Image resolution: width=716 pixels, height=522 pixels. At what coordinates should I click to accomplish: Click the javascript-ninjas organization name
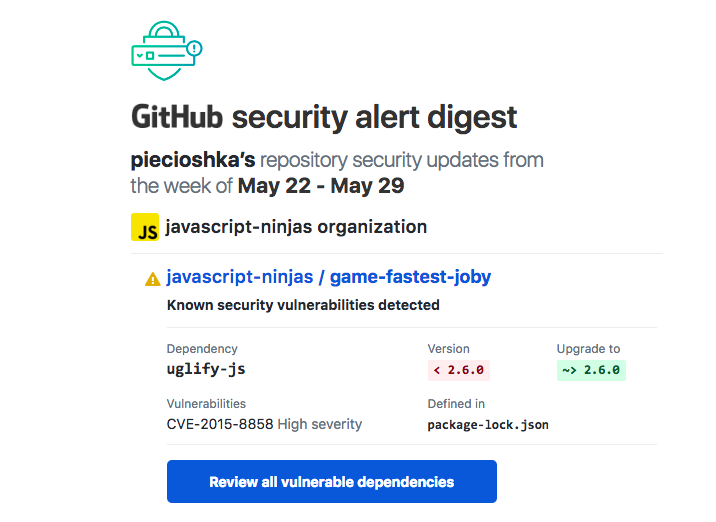click(296, 227)
